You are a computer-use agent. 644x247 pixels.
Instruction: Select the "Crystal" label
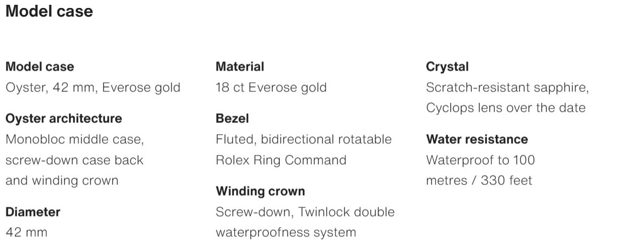click(x=447, y=67)
